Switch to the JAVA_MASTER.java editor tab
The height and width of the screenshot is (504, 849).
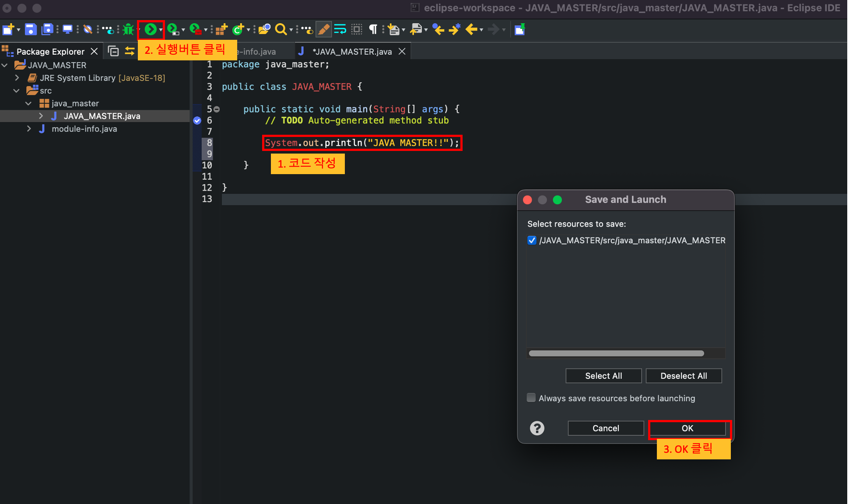pos(352,52)
